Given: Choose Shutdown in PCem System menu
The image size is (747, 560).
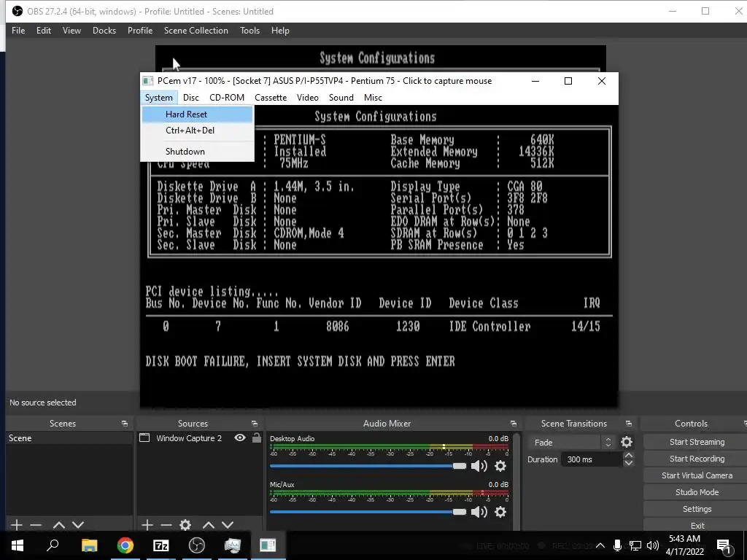Looking at the screenshot, I should tap(197, 152).
